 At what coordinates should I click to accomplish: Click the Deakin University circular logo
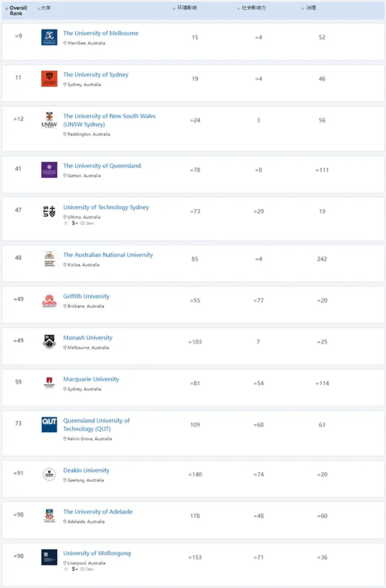point(49,475)
